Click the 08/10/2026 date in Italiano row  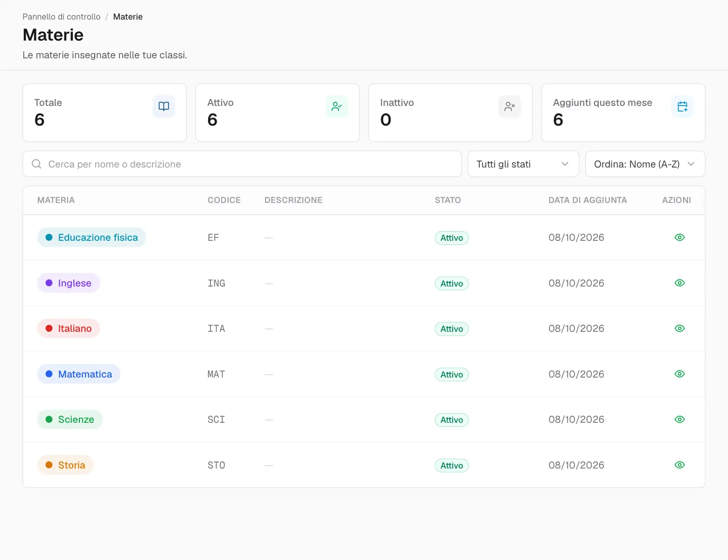(576, 329)
